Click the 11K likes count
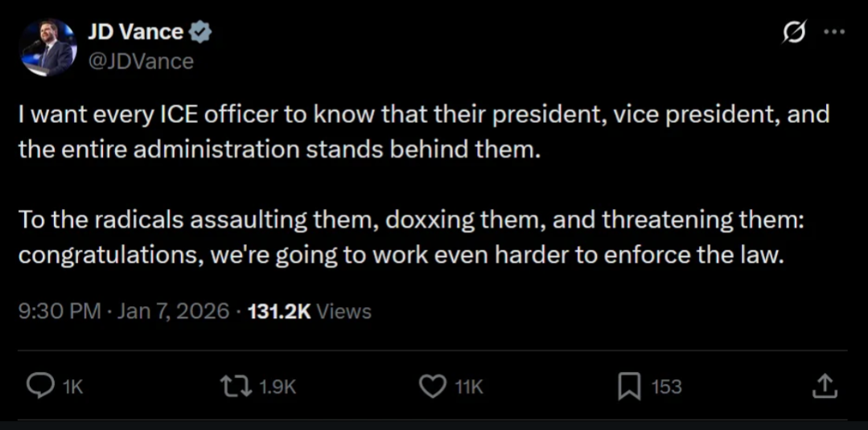Image resolution: width=868 pixels, height=430 pixels. (x=469, y=387)
